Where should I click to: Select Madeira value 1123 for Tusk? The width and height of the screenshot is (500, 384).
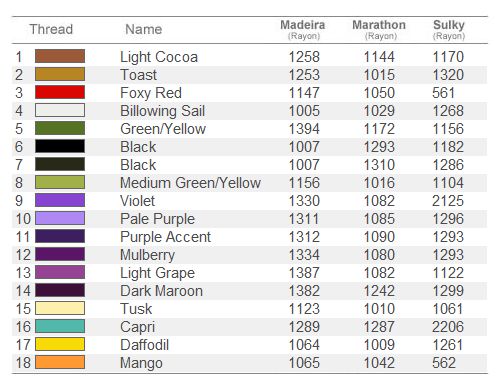click(304, 309)
